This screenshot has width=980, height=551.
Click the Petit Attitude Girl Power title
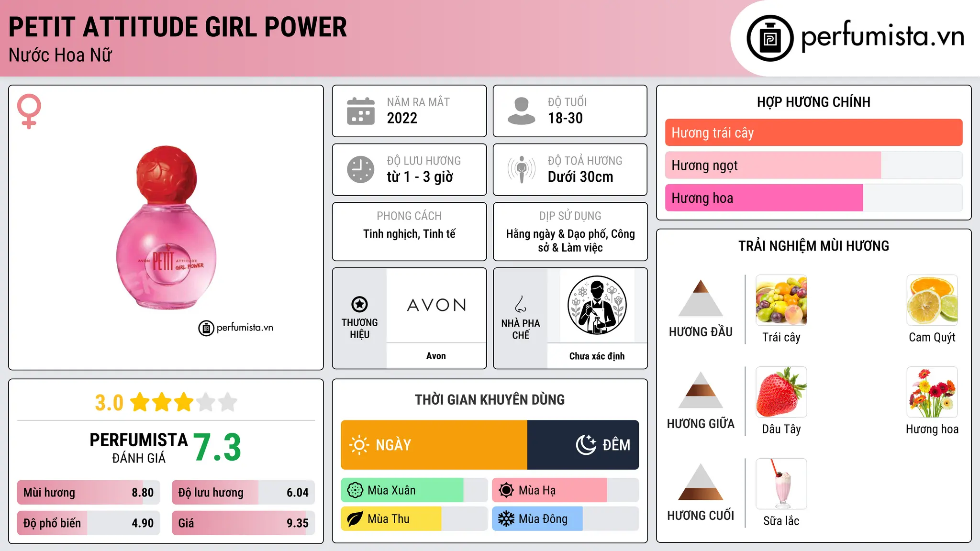(x=178, y=27)
